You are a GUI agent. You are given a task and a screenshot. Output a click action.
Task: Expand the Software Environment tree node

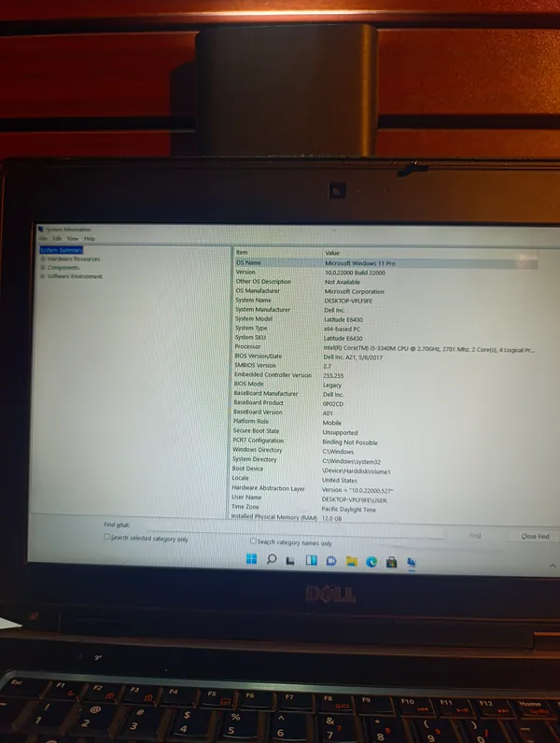tap(42, 276)
